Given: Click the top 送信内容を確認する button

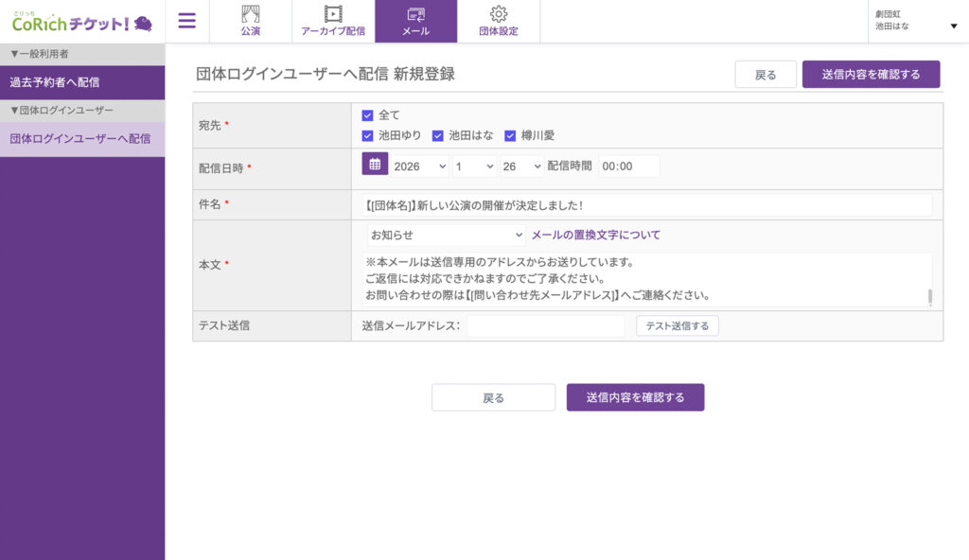Looking at the screenshot, I should pos(871,74).
